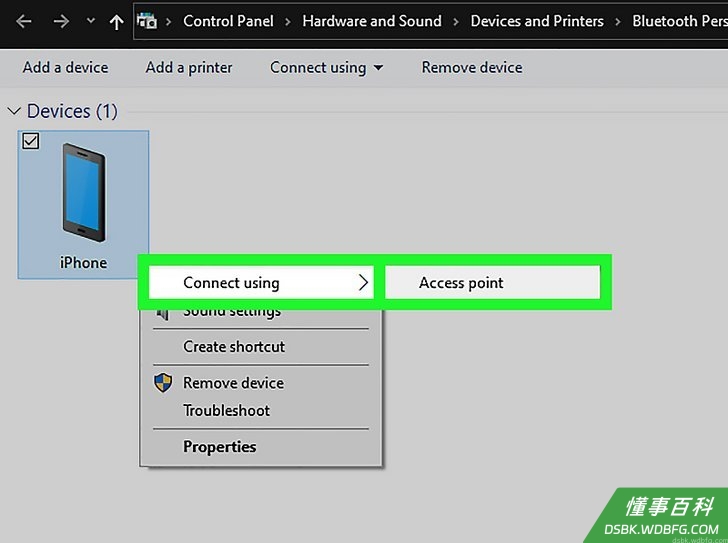This screenshot has height=543, width=728.
Task: Expand chevron before Control Panel breadcrumb
Action: [x=169, y=21]
